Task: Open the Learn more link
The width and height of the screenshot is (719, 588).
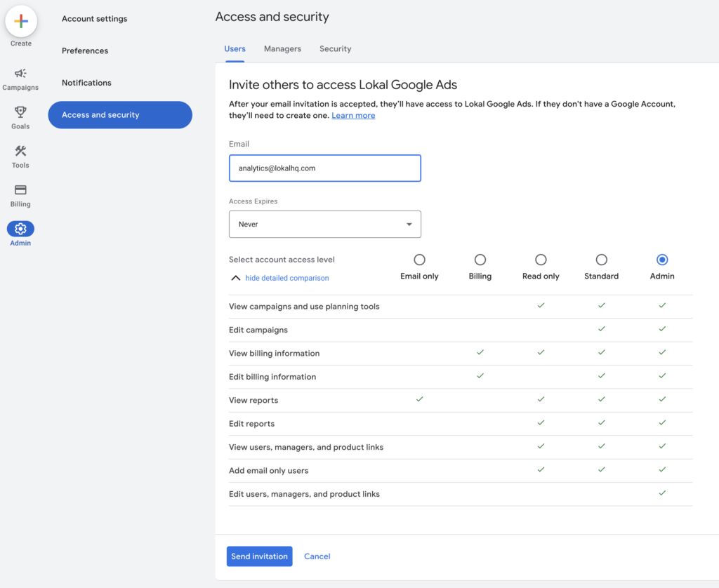Action: point(353,115)
